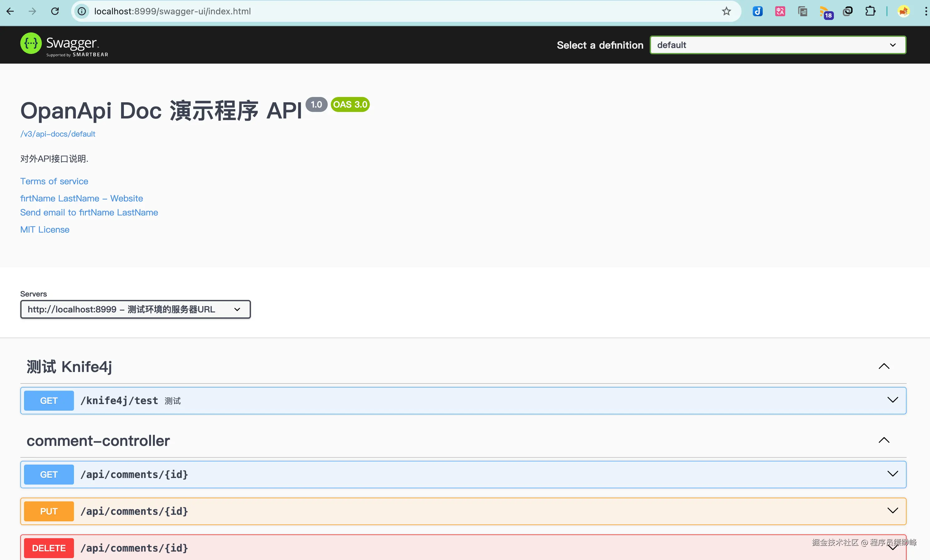Screen dimensions: 930x560
Task: Click the browser address bar URL
Action: (x=173, y=11)
